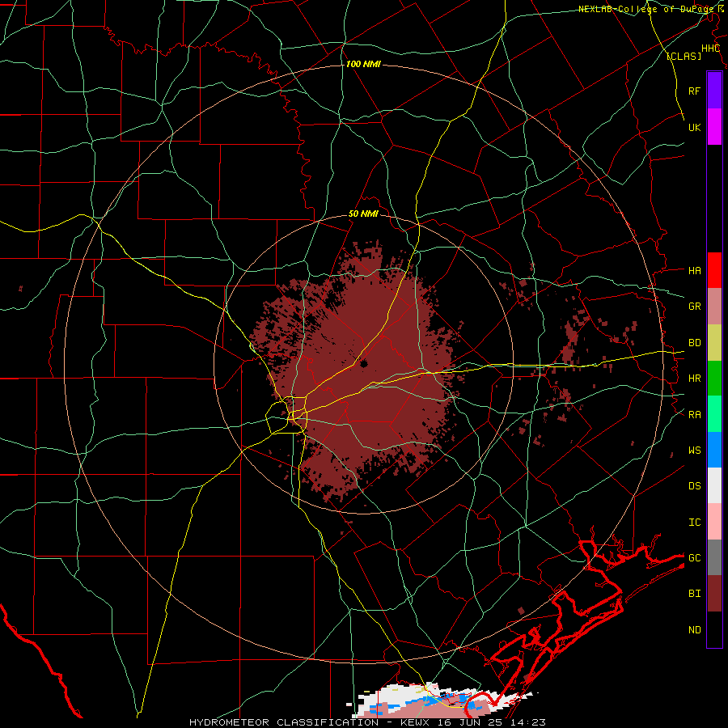Image resolution: width=728 pixels, height=728 pixels.
Task: Click the magenta UK legend color swatch
Action: [714, 127]
